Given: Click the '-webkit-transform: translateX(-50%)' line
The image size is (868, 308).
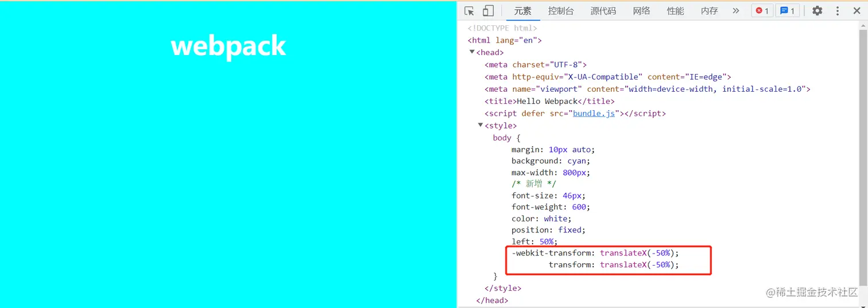Looking at the screenshot, I should pos(595,253).
